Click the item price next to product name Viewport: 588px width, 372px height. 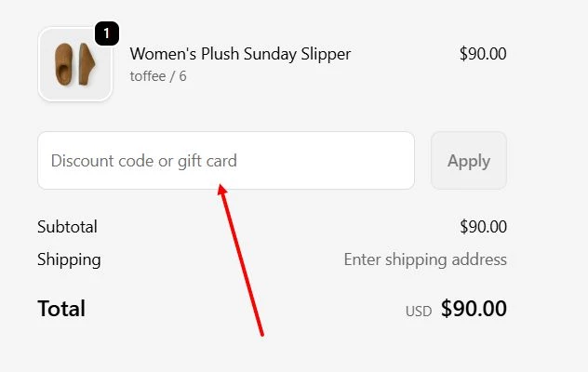(x=483, y=54)
